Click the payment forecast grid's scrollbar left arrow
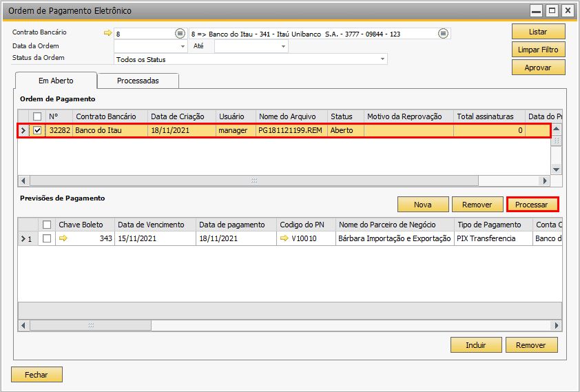 click(x=23, y=325)
